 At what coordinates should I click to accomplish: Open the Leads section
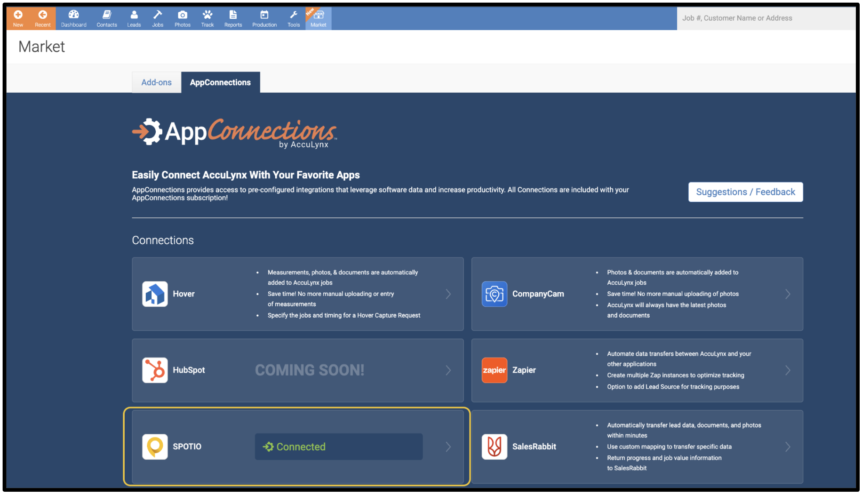pos(134,18)
